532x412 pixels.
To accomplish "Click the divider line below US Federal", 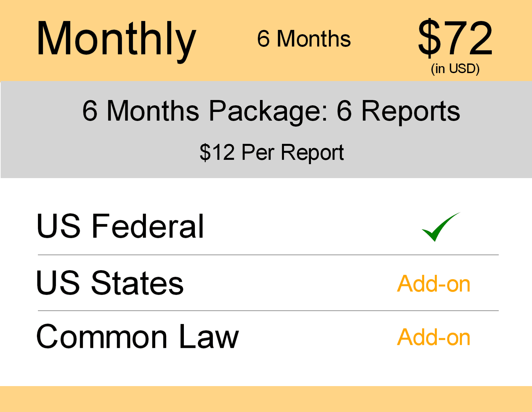I will coord(268,255).
